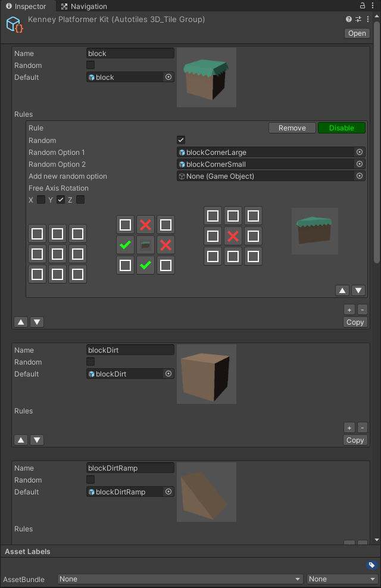Disable the rule
Viewport: 381px width, 588px height.
click(341, 128)
